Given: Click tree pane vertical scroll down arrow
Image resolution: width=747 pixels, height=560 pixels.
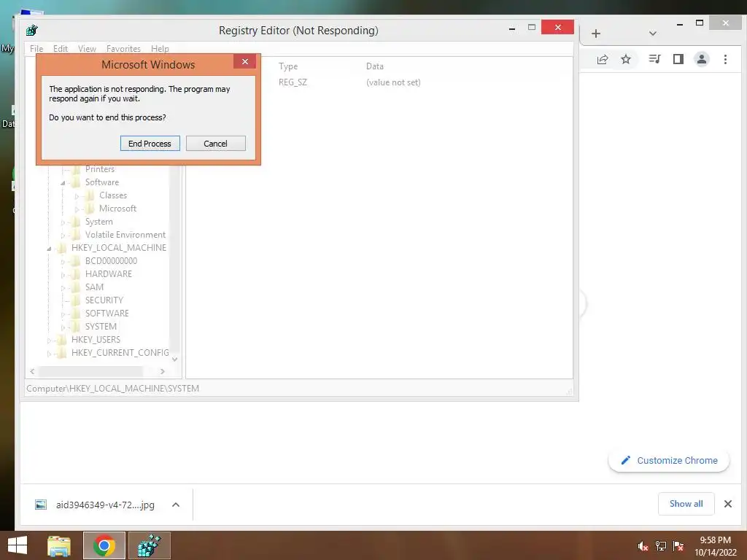Looking at the screenshot, I should [x=175, y=359].
